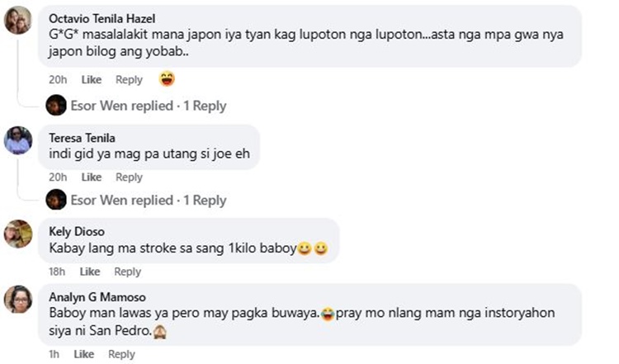This screenshot has height=364, width=619.
Task: Reply to Kely Dioso's comment
Action: [x=127, y=272]
